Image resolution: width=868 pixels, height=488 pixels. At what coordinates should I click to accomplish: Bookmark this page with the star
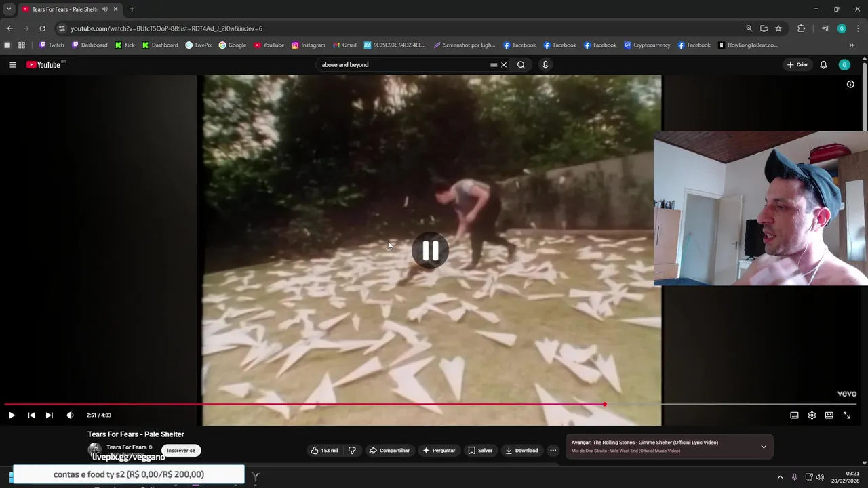pos(778,28)
